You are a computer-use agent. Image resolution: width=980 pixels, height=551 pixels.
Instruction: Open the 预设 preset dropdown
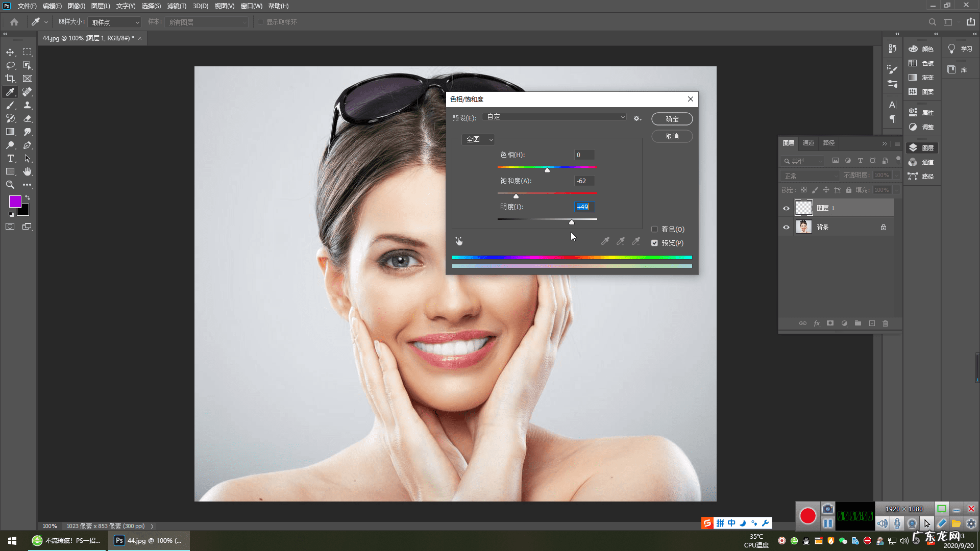click(x=555, y=117)
